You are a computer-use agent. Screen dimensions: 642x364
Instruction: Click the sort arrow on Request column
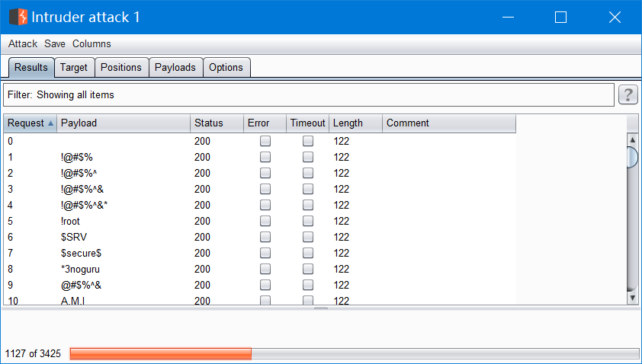tap(50, 123)
